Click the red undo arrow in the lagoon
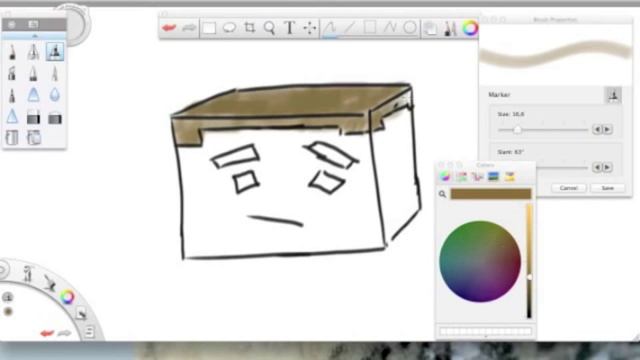The image size is (640, 360). (47, 333)
